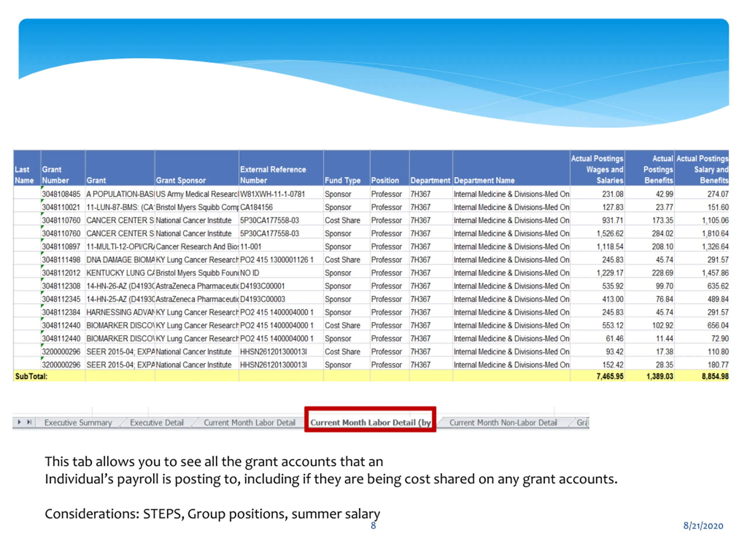Screen dimensions: 747x560
Task: Click the Grant Sponsor column header
Action: pyautogui.click(x=197, y=168)
